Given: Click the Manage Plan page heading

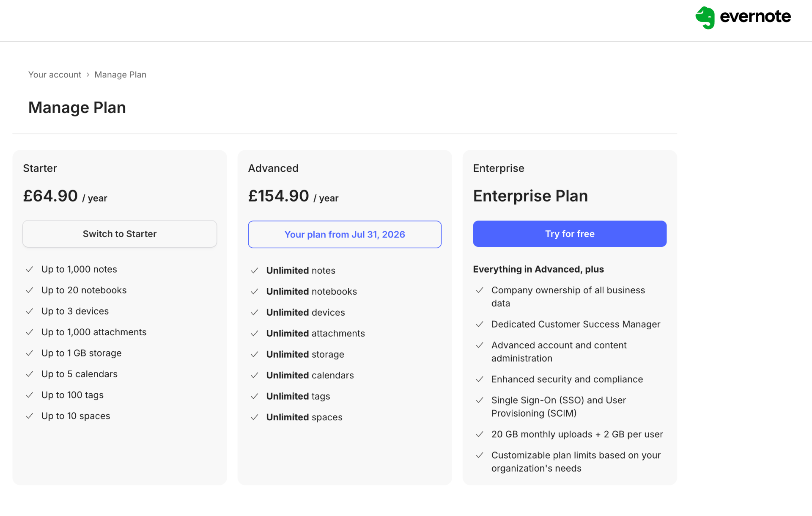Looking at the screenshot, I should tap(77, 108).
